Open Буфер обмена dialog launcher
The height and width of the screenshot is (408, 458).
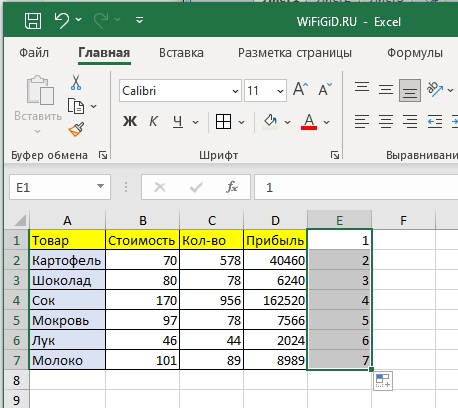point(103,155)
